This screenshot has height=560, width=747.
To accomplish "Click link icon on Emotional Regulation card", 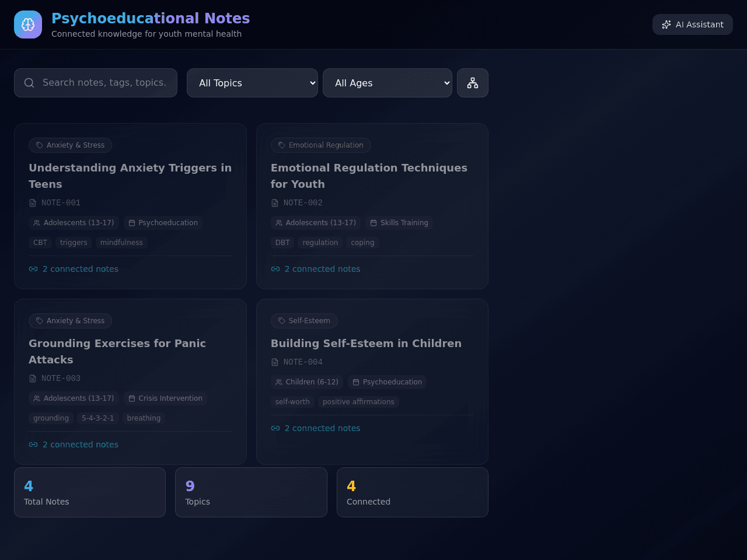I will (275, 269).
